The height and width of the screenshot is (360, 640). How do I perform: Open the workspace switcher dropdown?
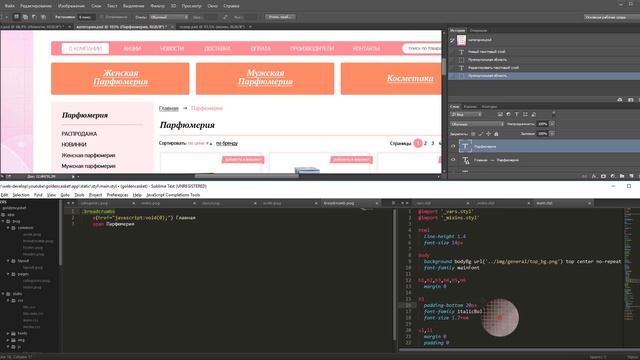coord(611,17)
